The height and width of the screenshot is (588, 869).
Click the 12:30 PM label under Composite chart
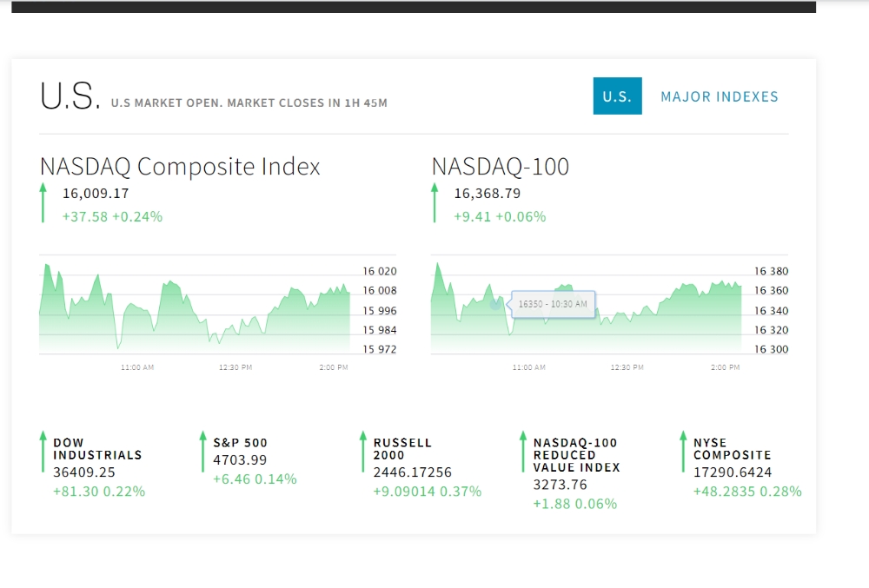tap(235, 367)
